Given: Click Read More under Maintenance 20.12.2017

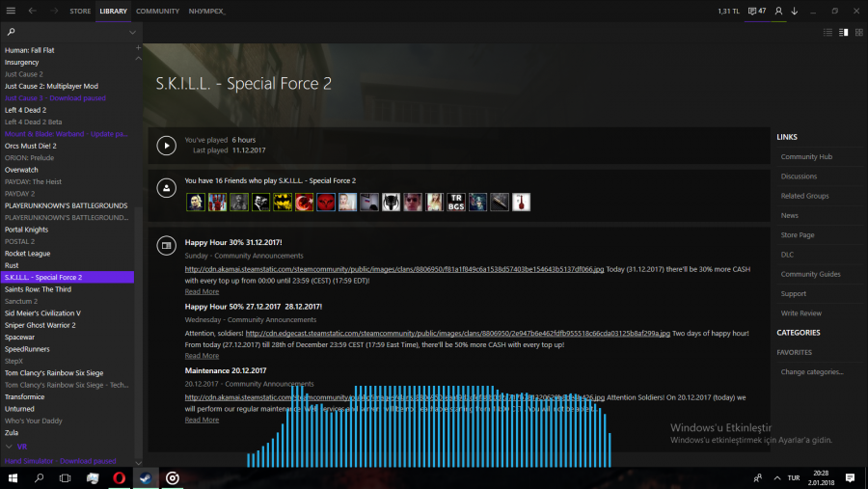Looking at the screenshot, I should pyautogui.click(x=202, y=420).
